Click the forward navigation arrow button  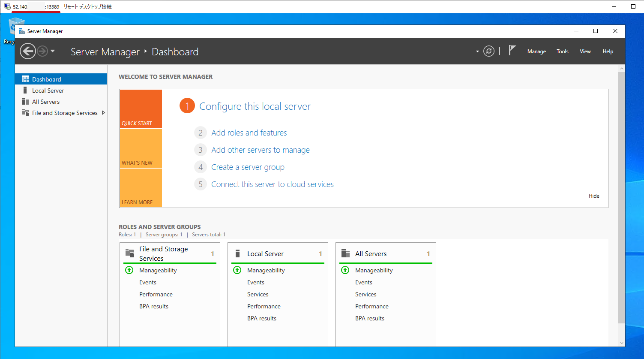tap(42, 51)
